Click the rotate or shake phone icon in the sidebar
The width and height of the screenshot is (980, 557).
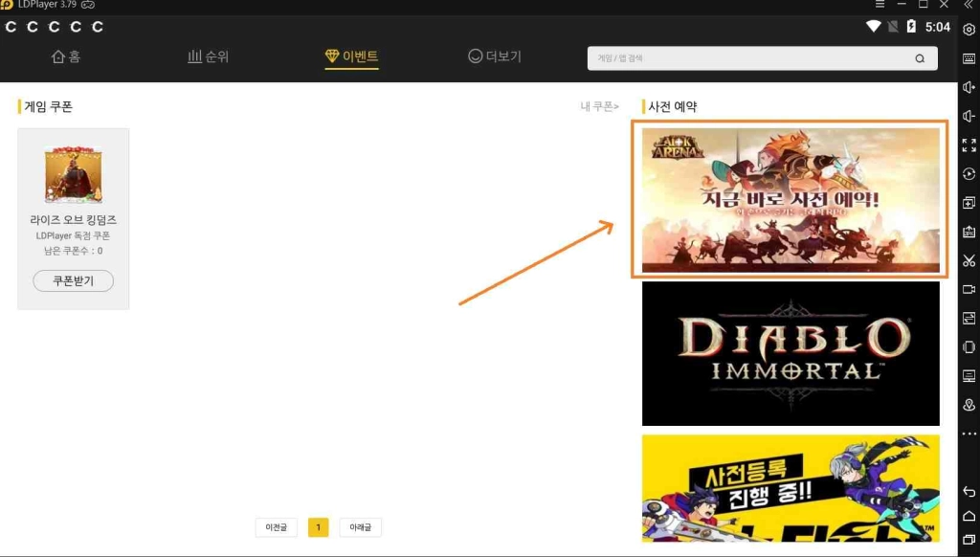969,347
